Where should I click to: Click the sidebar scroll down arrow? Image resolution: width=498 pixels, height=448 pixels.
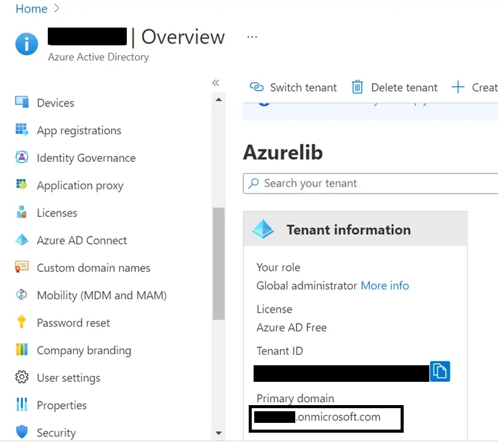219,433
